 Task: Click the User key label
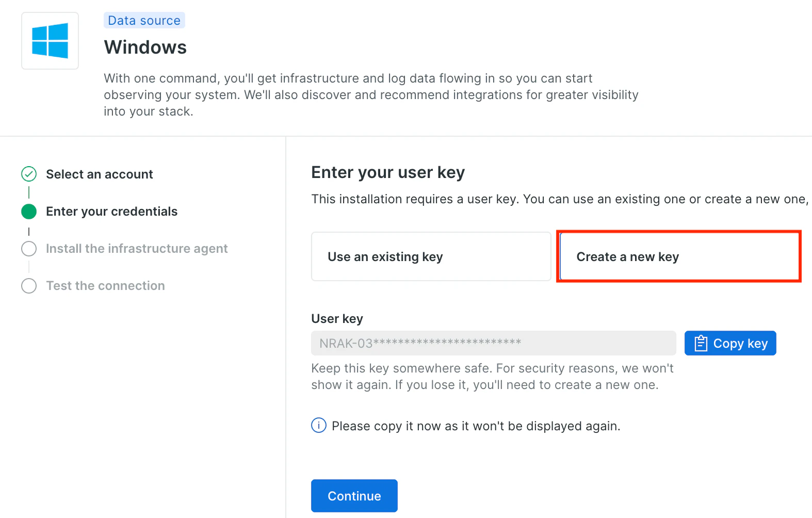337,319
